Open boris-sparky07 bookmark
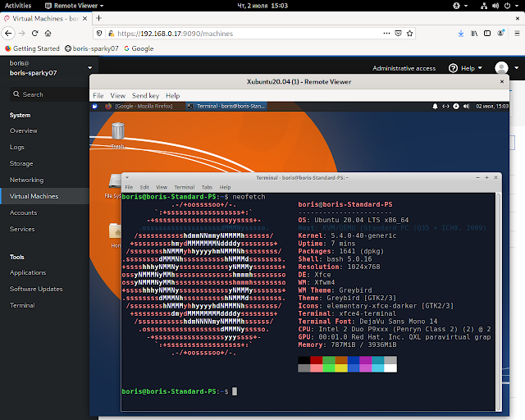Viewport: 525px width, 420px height. [x=92, y=48]
